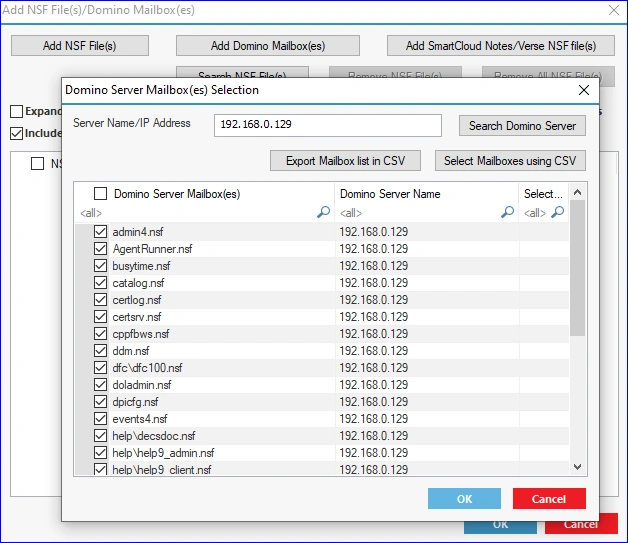Select the ddm.nsf row text
This screenshot has height=543, width=628.
tap(131, 351)
